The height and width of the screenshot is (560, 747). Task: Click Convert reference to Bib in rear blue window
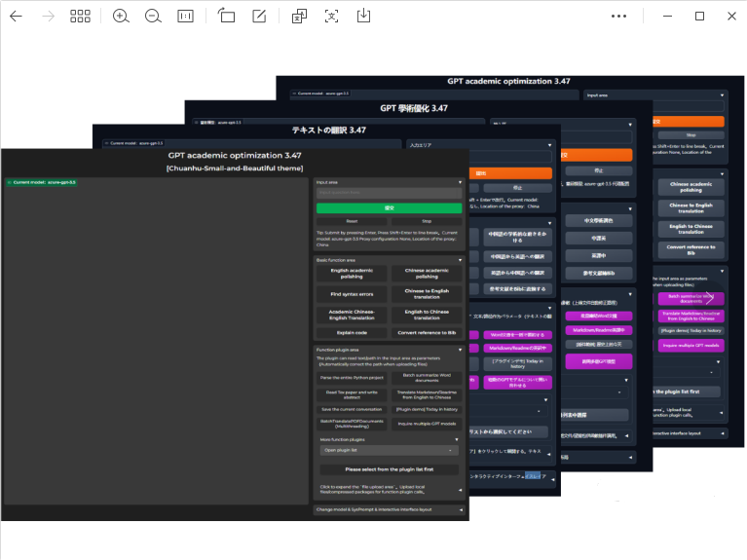coord(691,249)
